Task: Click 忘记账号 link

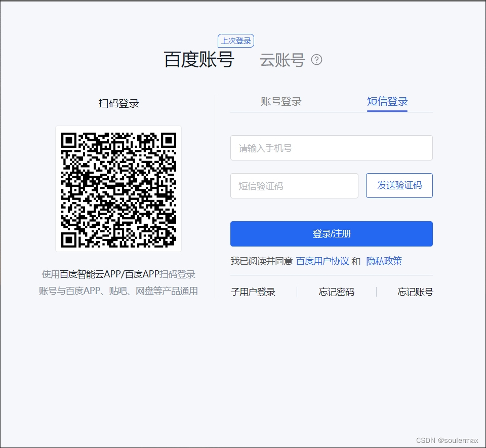Action: click(x=415, y=292)
